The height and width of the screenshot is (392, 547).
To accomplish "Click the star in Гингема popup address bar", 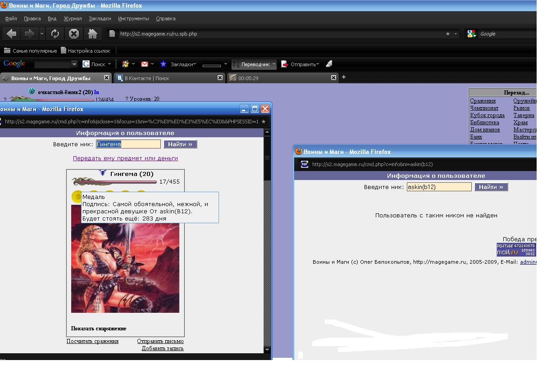I will [x=264, y=122].
